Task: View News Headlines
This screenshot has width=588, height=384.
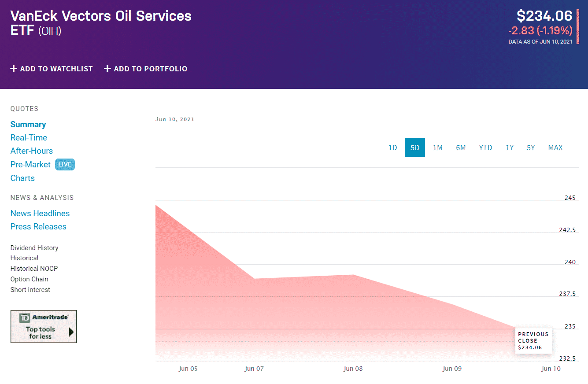Action: (x=40, y=214)
